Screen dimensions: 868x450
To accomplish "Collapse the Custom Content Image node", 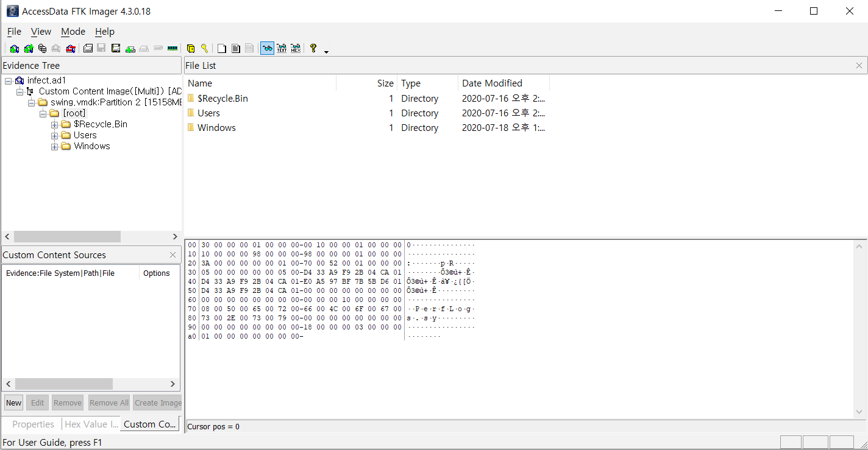I will click(x=20, y=91).
